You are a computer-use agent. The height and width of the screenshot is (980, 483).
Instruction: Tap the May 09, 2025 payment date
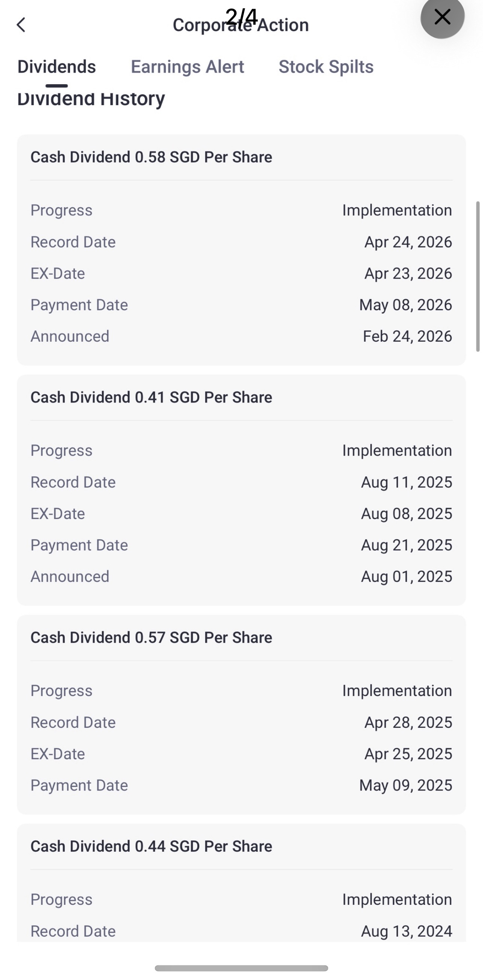[406, 785]
